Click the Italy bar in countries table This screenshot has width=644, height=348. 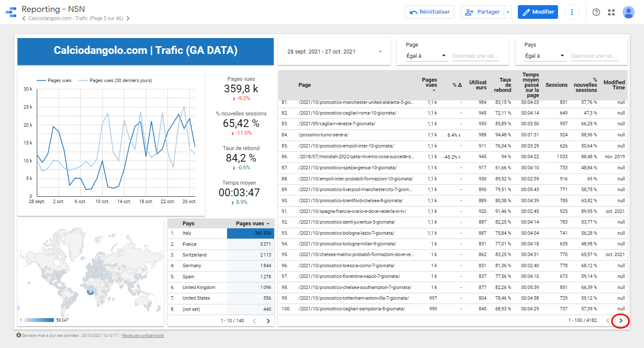pyautogui.click(x=250, y=233)
